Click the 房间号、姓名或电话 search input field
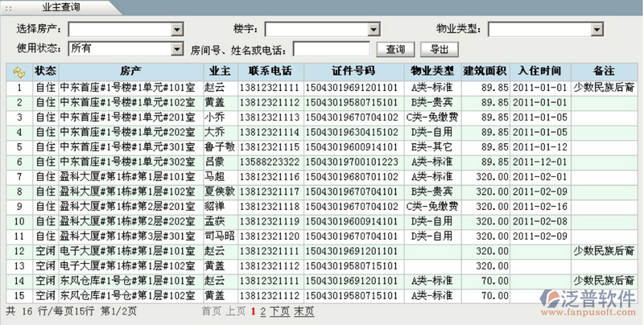644x325 pixels. tap(332, 50)
